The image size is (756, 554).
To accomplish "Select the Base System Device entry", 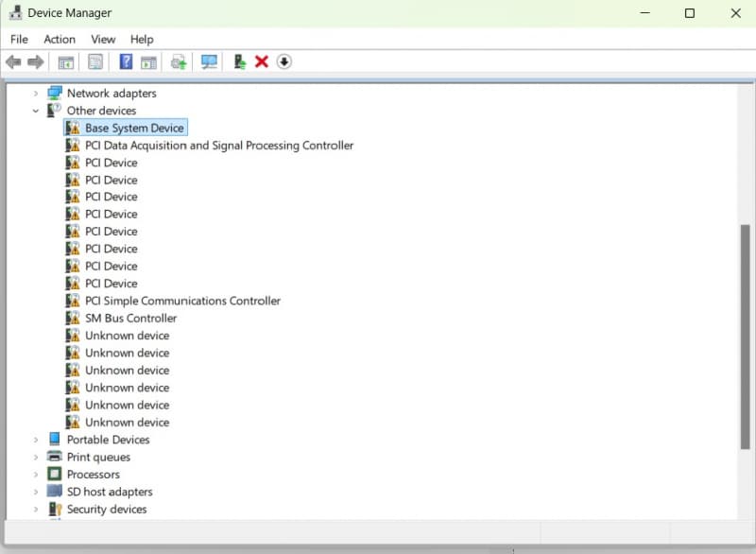I will (x=134, y=128).
